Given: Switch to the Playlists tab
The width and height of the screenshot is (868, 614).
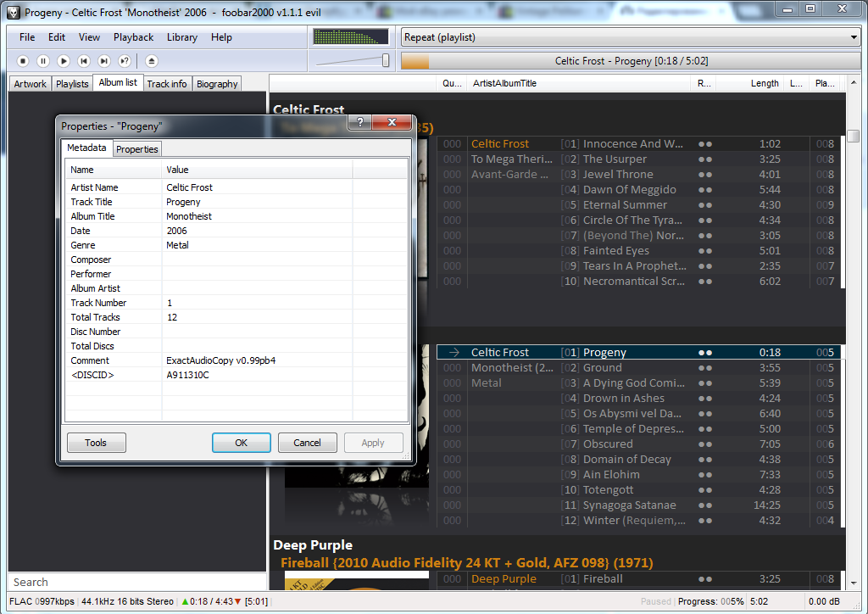Looking at the screenshot, I should pos(72,84).
